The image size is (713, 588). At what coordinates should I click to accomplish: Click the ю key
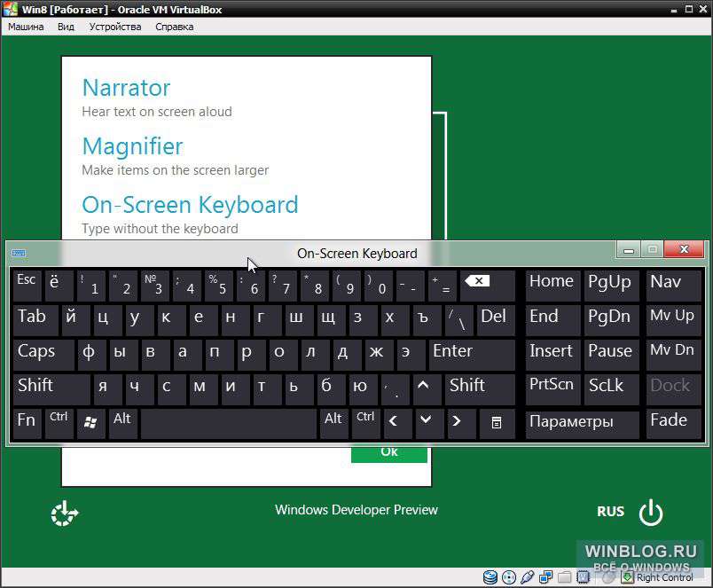tap(364, 388)
